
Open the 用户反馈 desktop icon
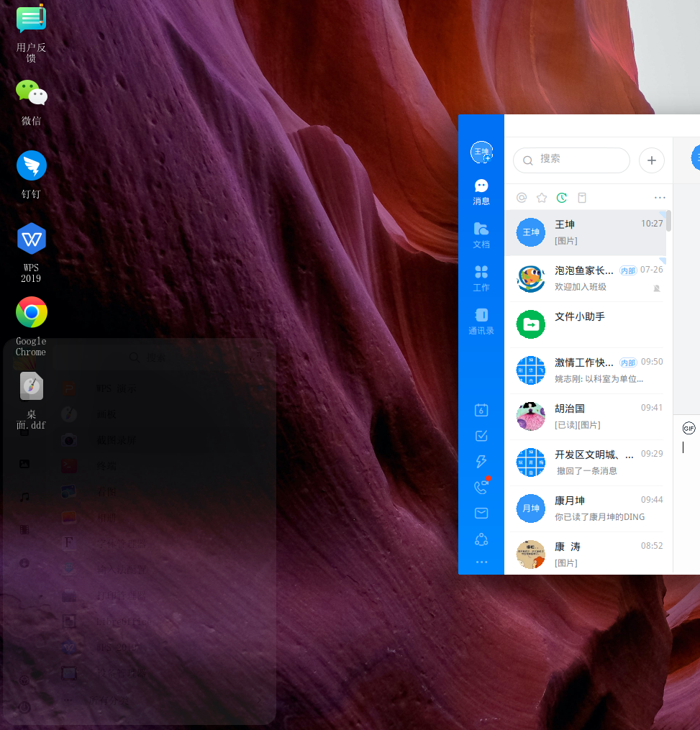click(x=31, y=33)
